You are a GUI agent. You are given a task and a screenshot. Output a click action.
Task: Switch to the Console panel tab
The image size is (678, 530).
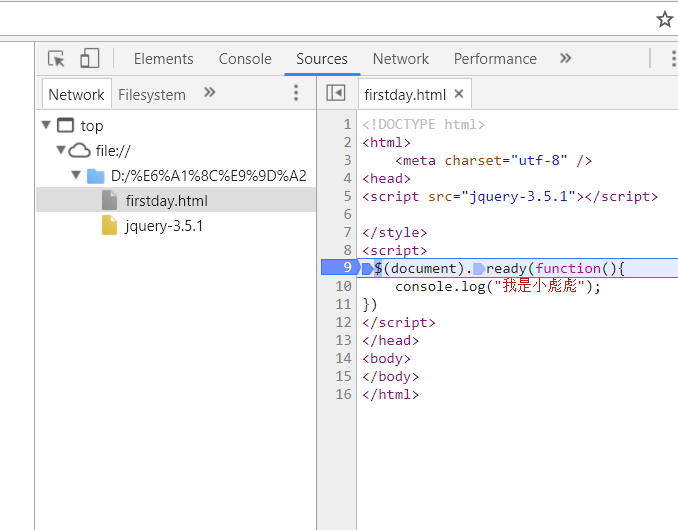pyautogui.click(x=245, y=59)
